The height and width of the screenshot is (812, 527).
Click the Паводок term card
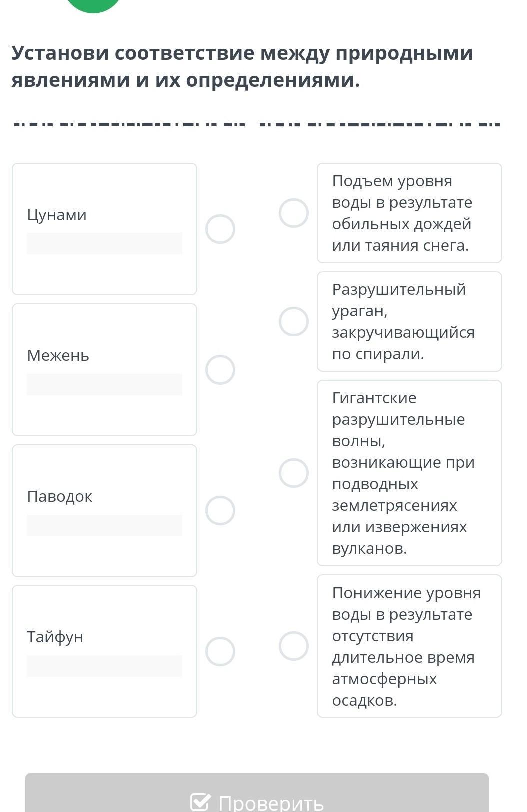tap(104, 497)
